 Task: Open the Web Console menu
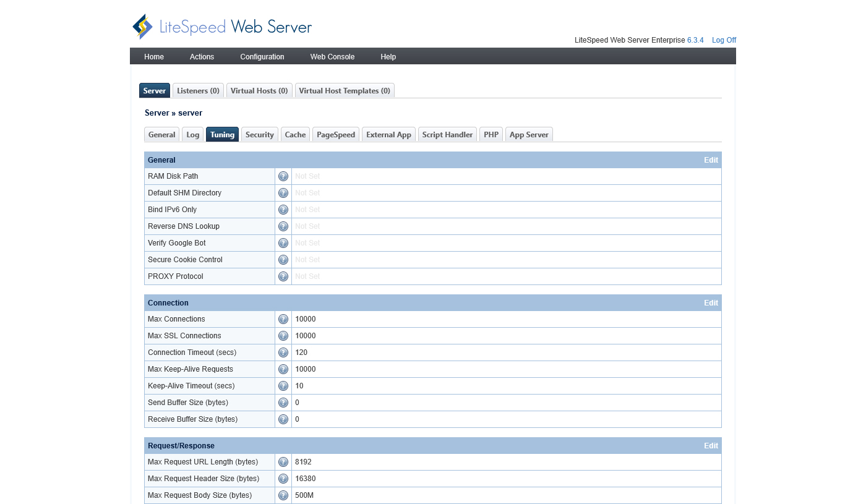tap(332, 57)
